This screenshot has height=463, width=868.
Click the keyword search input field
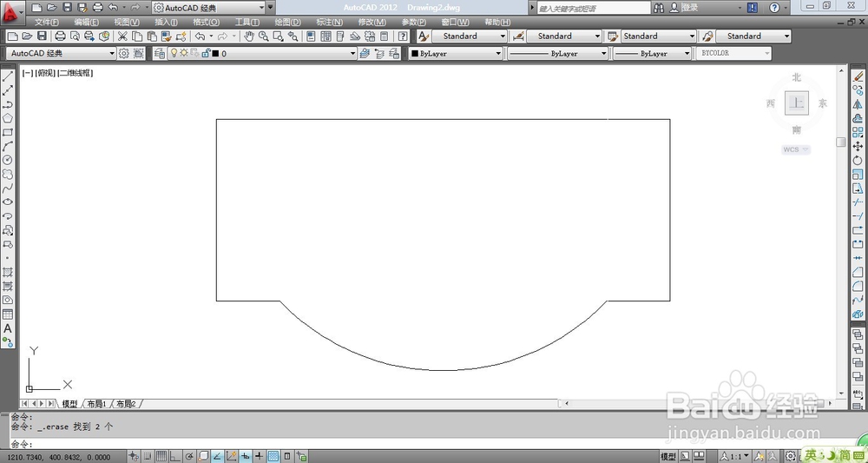(594, 9)
